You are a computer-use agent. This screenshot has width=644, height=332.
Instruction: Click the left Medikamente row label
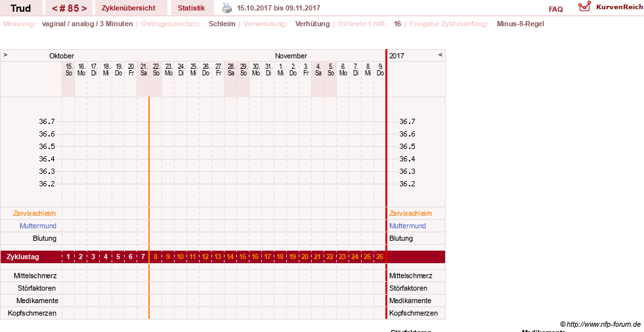pos(37,301)
